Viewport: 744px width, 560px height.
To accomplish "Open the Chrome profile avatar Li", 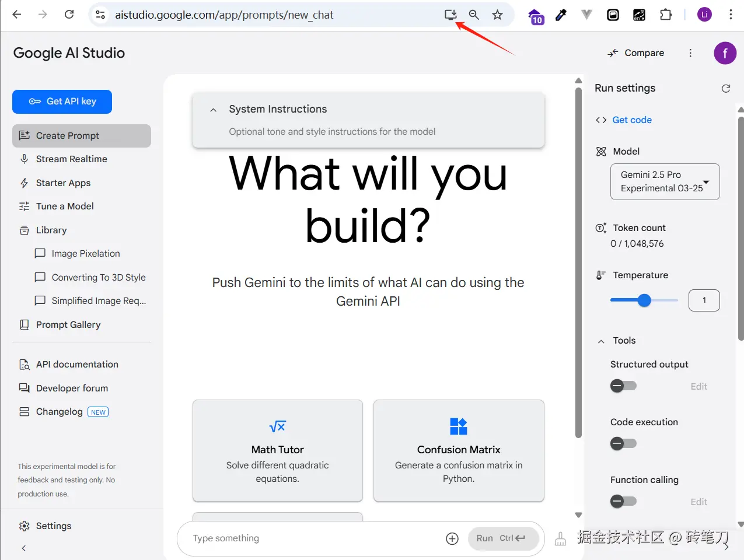I will coord(704,15).
